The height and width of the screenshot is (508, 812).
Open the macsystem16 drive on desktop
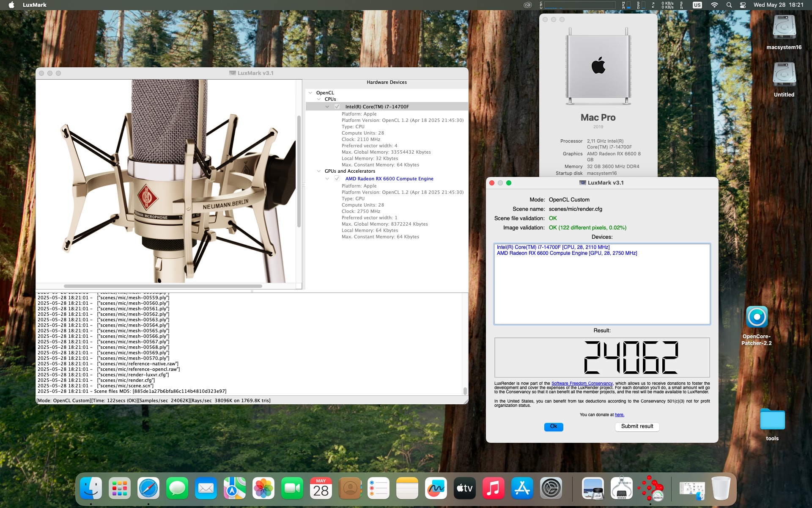pos(784,32)
